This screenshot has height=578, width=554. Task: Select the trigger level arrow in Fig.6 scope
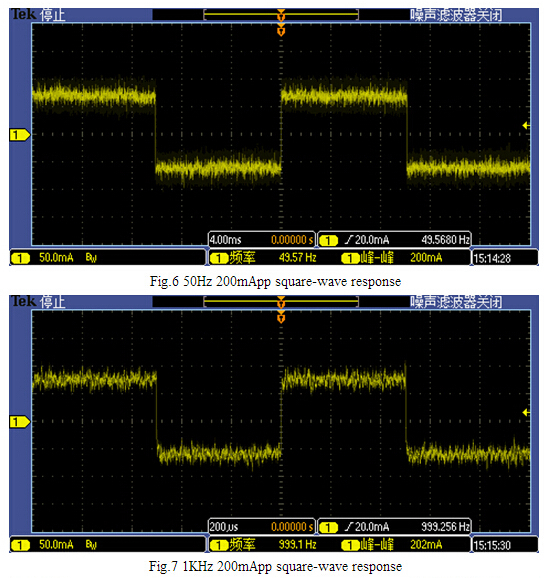[x=526, y=126]
